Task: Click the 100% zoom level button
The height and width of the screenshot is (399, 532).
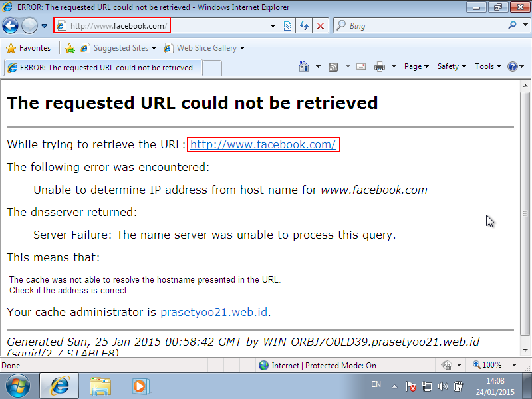Action: point(487,365)
